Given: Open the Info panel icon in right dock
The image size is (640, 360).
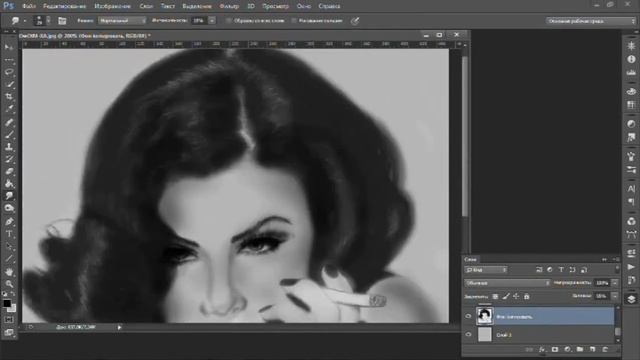Looking at the screenshot, I should coord(631,59).
